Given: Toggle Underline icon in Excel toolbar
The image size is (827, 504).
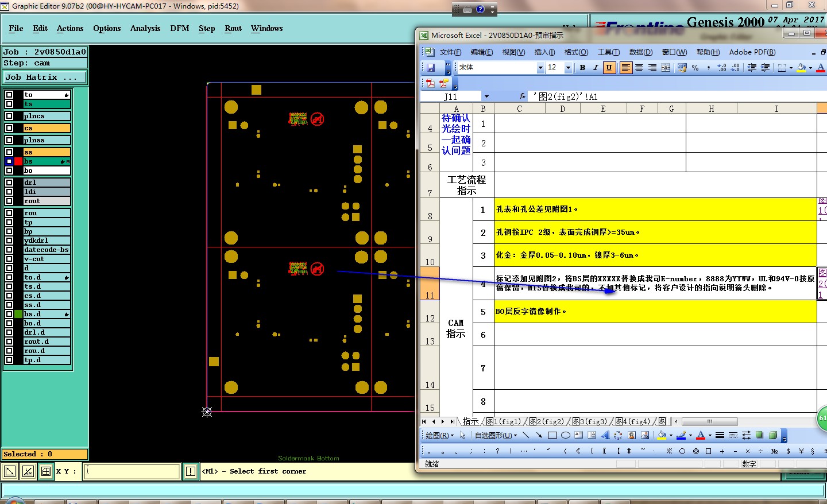Looking at the screenshot, I should [609, 68].
